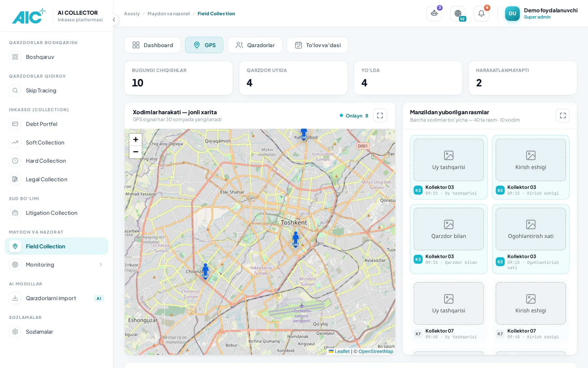Open Kollektor 03 Ogohlantirish xati photo

[531, 239]
